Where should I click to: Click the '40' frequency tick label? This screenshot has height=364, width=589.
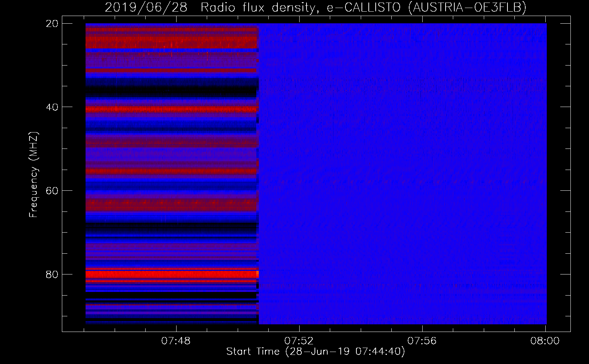[x=52, y=107]
